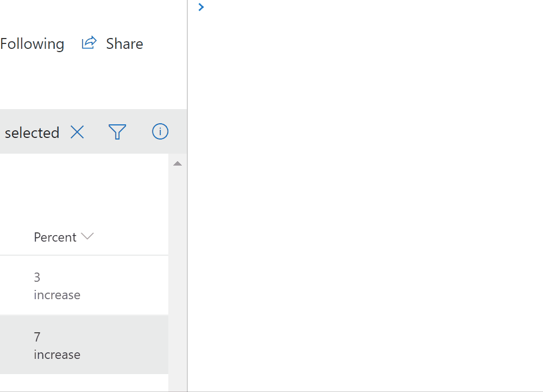Clear the selection with the X icon
The height and width of the screenshot is (392, 543).
pos(77,132)
